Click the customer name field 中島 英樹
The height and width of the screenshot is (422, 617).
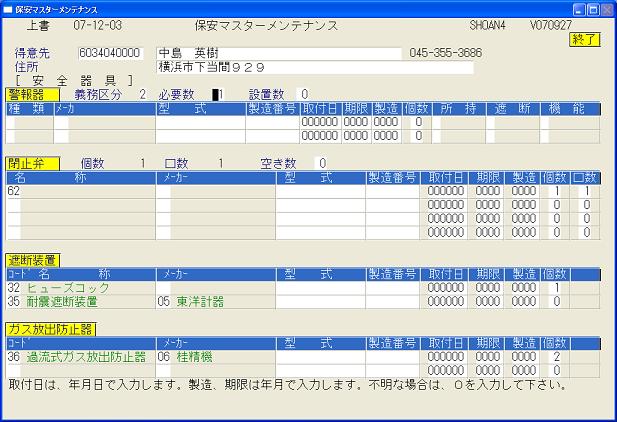pos(278,52)
